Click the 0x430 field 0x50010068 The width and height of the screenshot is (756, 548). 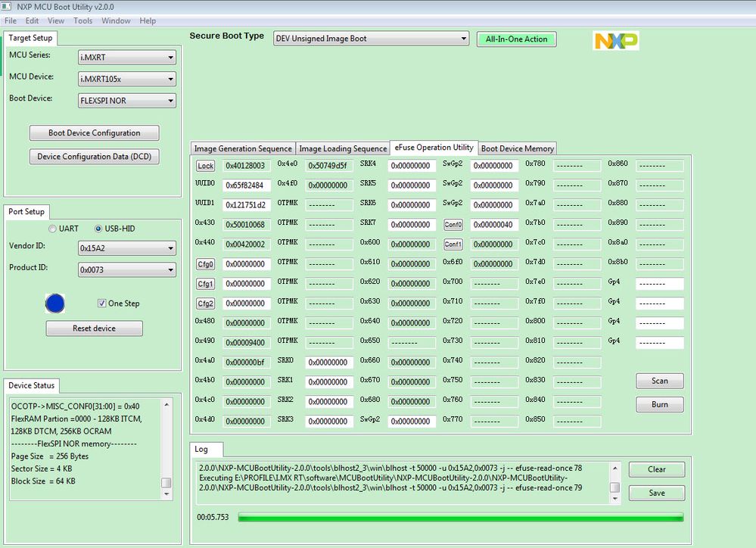pyautogui.click(x=247, y=225)
